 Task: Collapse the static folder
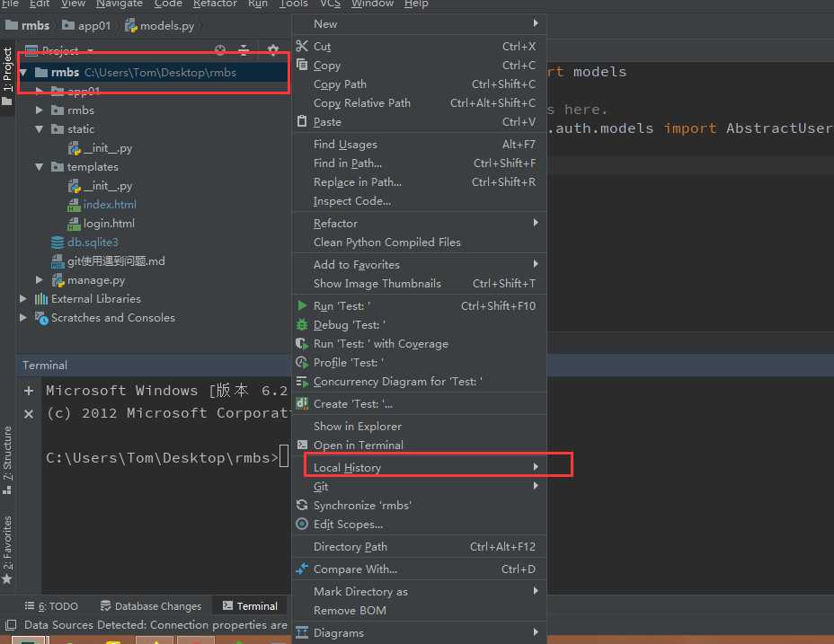40,129
